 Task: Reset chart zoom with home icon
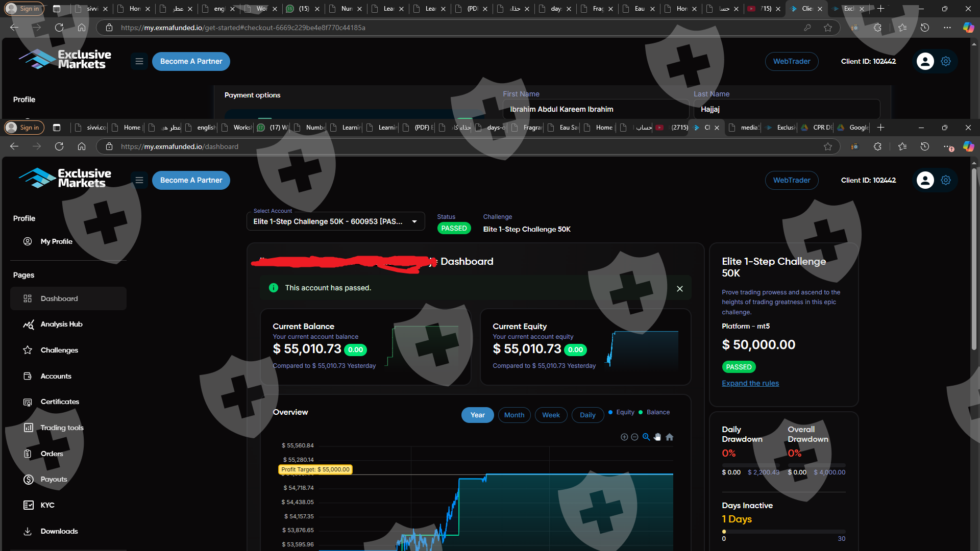coord(670,437)
